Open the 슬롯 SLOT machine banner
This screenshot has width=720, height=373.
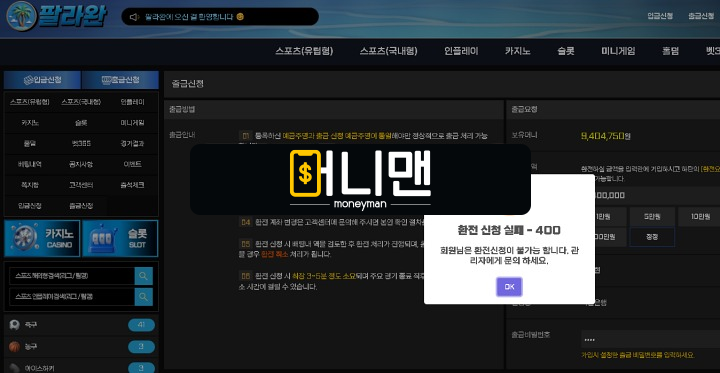pos(120,238)
